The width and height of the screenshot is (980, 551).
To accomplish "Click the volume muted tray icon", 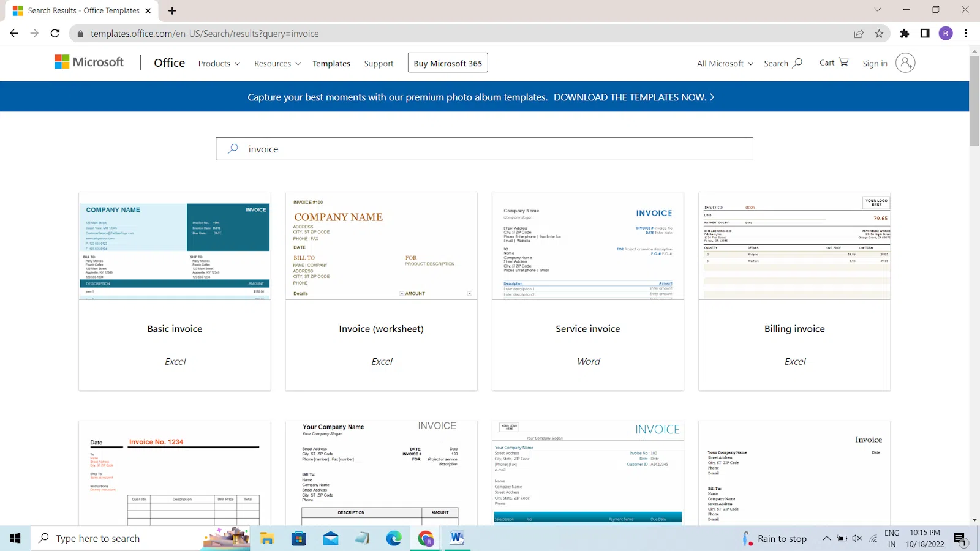I will (857, 538).
